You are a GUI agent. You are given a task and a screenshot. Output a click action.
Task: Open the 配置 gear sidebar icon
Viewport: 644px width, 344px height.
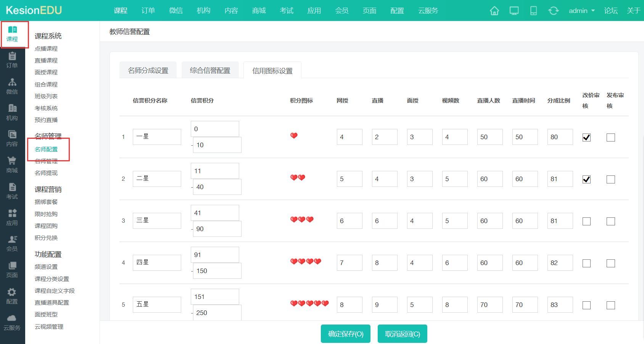[12, 296]
